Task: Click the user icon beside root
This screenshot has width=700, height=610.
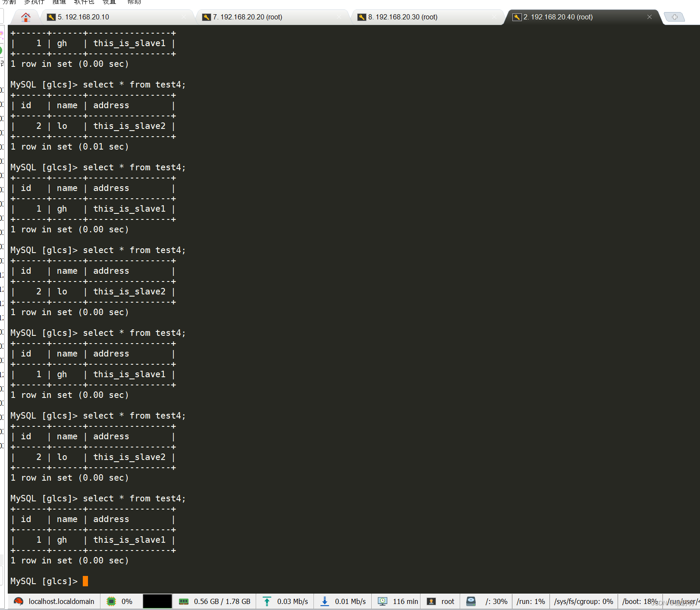Action: (x=431, y=601)
